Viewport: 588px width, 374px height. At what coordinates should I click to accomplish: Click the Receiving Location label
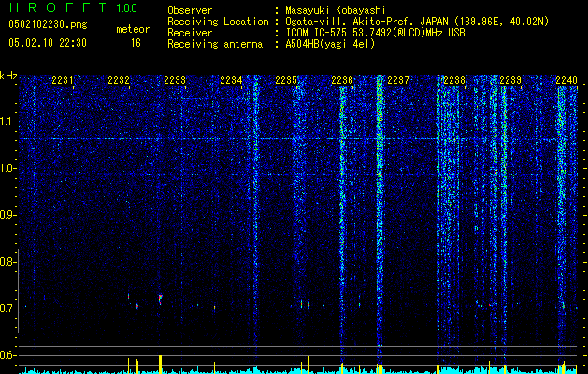(218, 22)
